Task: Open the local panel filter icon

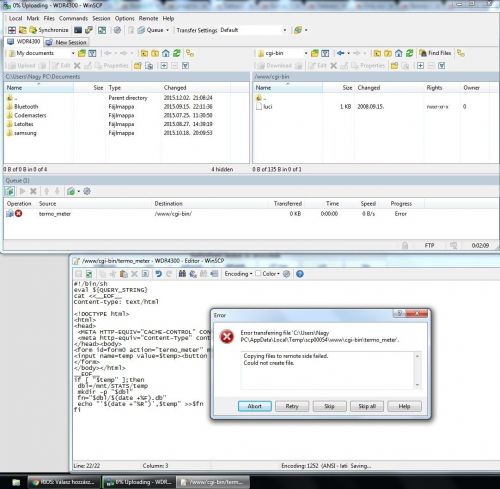Action: [x=92, y=53]
